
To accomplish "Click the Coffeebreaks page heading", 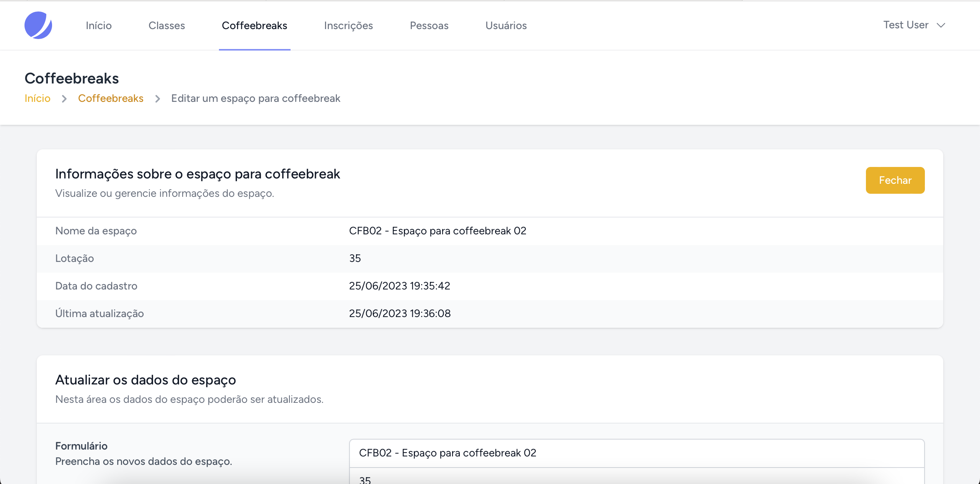I will (x=72, y=78).
